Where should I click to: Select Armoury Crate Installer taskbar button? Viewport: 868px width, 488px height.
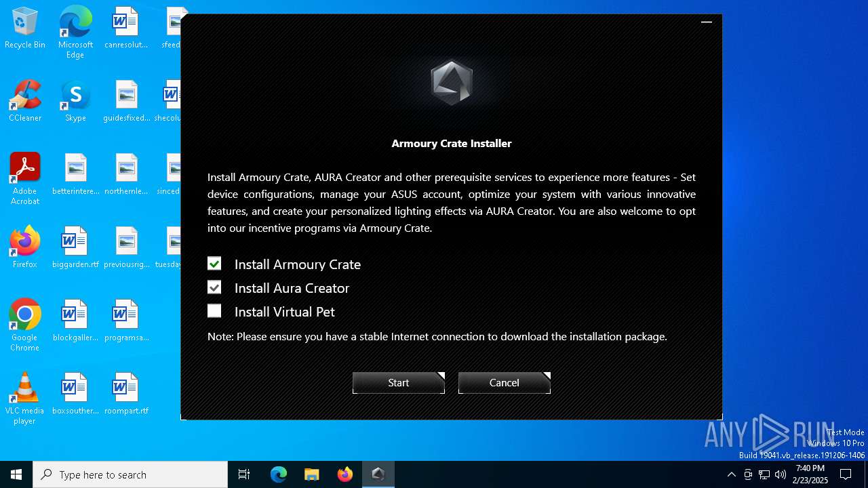click(378, 474)
